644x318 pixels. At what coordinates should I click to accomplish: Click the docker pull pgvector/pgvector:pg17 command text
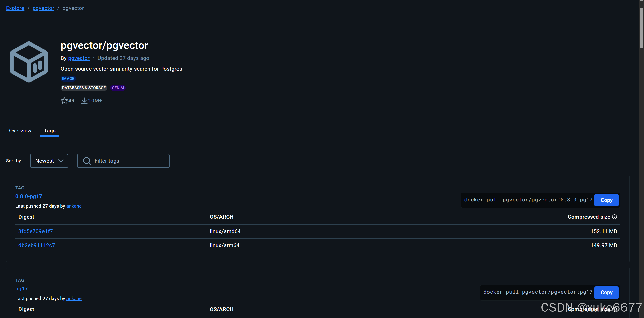point(538,292)
